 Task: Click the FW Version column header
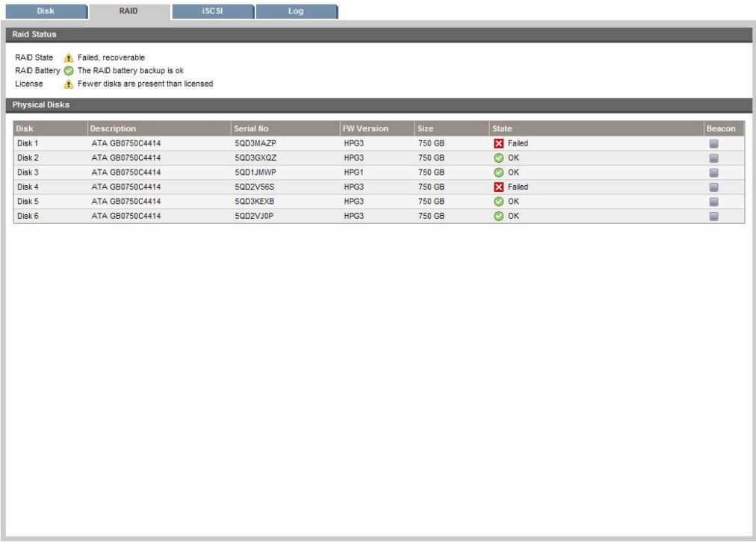tap(377, 128)
